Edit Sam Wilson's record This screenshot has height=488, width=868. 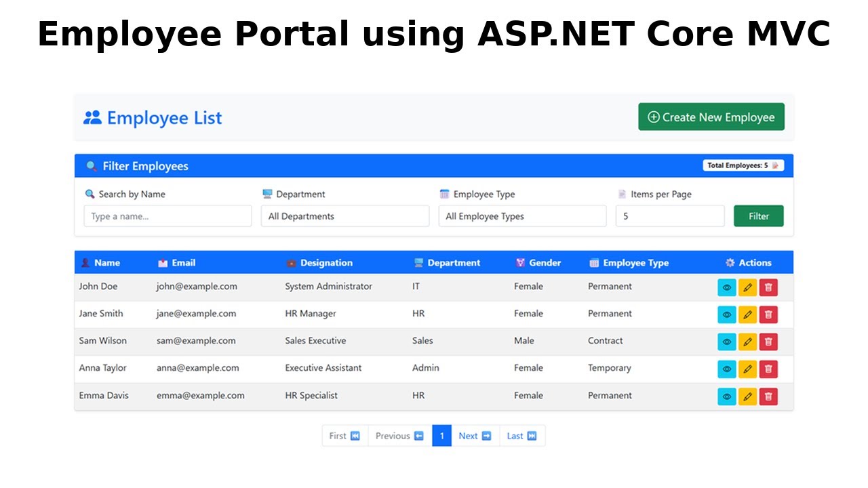pyautogui.click(x=747, y=342)
